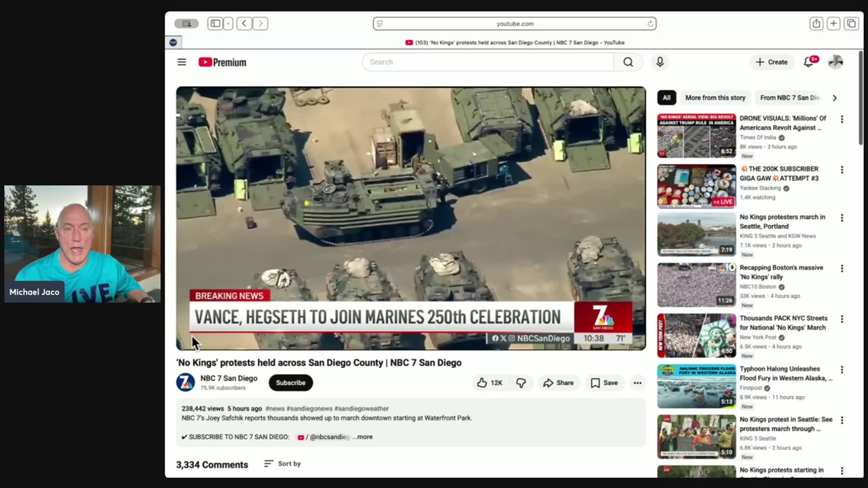This screenshot has width=868, height=488.
Task: Open No Kings protest in Seattle thumbnail
Action: pos(696,437)
